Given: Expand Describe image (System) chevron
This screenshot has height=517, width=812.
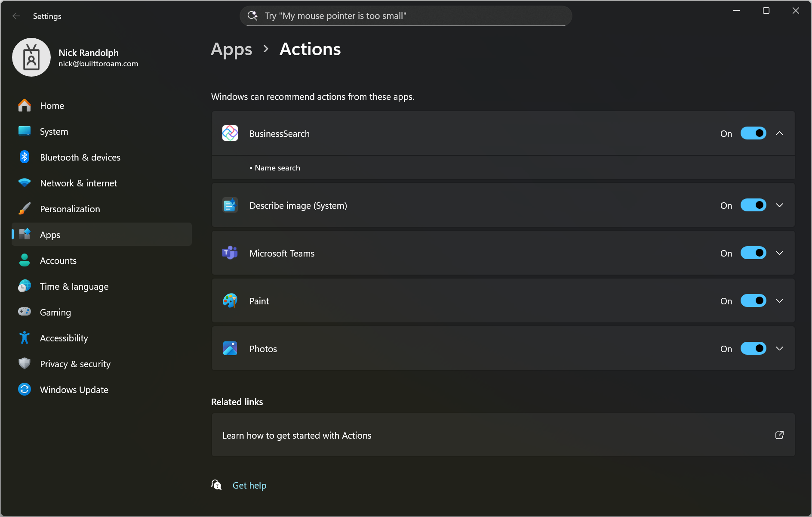Looking at the screenshot, I should point(780,205).
